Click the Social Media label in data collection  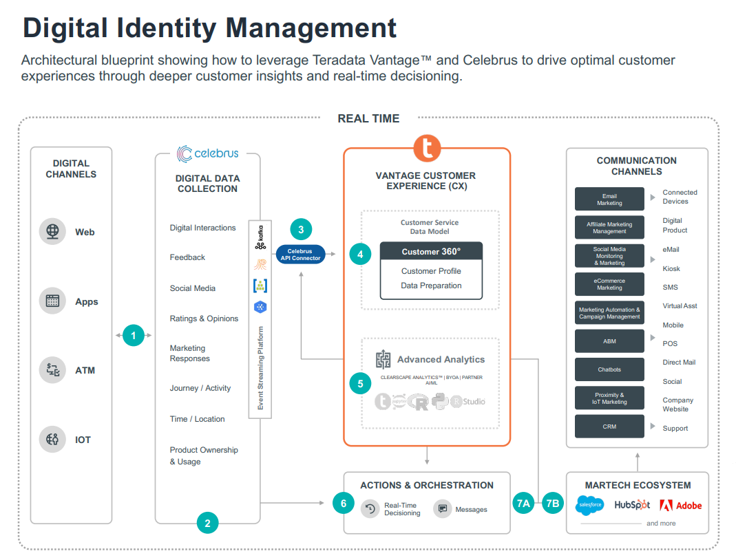[x=193, y=288]
